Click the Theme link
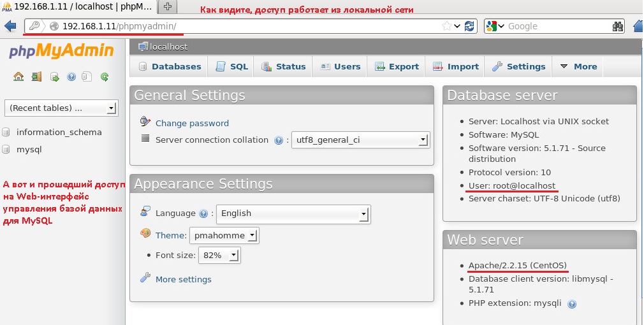The image size is (644, 325). tap(170, 236)
